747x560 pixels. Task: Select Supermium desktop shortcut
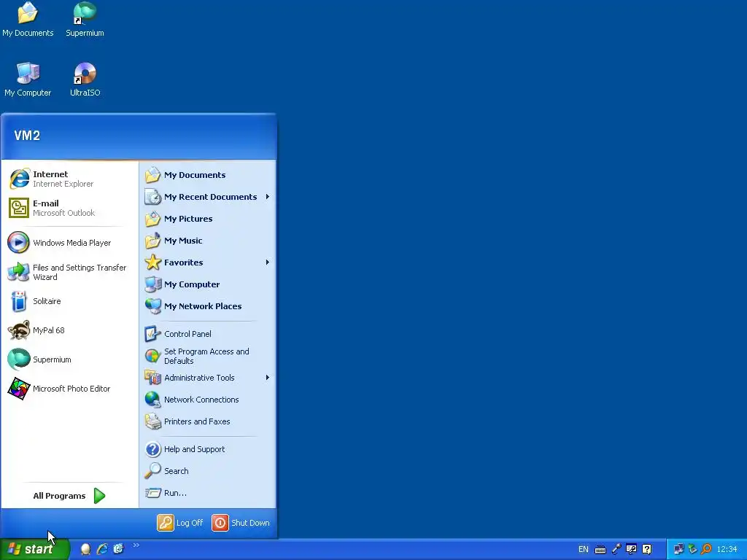coord(85,20)
